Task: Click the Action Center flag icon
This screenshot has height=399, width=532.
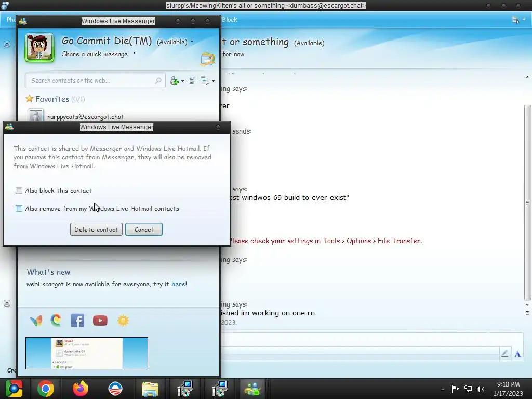Action: pos(455,389)
